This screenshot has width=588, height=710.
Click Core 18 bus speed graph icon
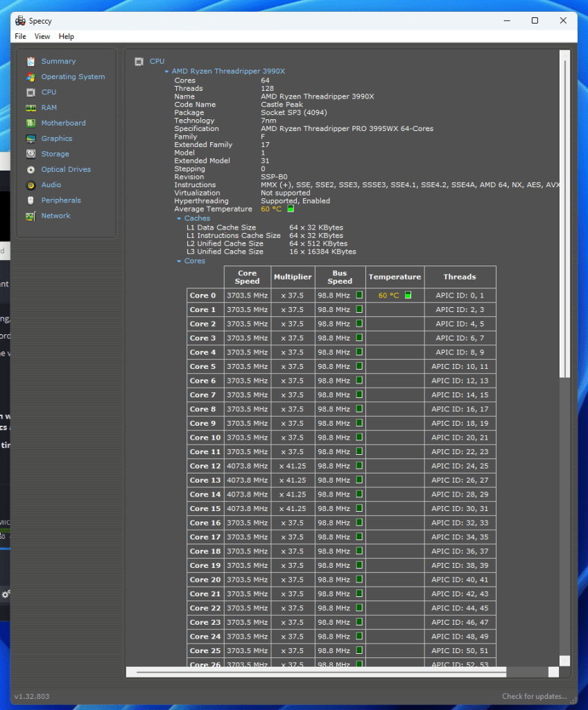click(359, 551)
